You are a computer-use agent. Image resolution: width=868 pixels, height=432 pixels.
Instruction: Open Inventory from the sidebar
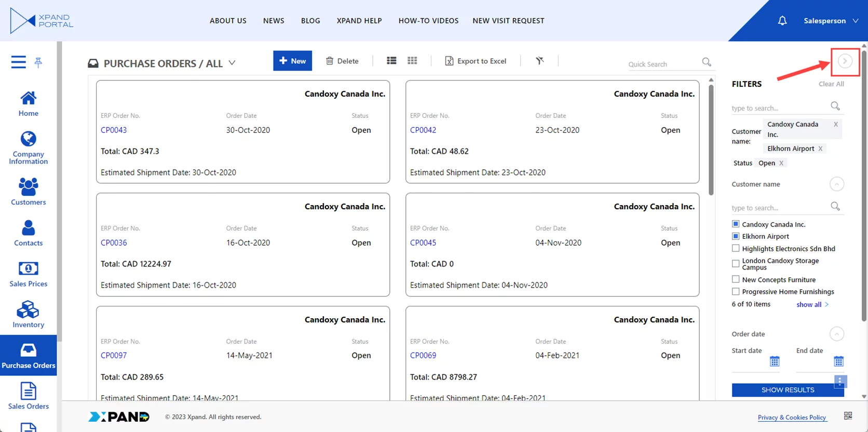28,315
